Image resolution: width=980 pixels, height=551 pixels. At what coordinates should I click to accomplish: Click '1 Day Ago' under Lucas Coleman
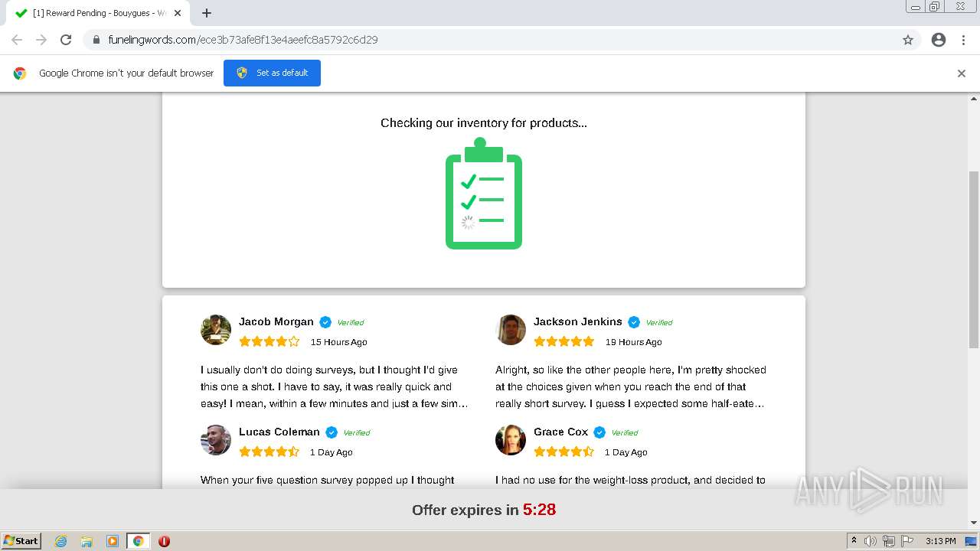[x=332, y=452]
